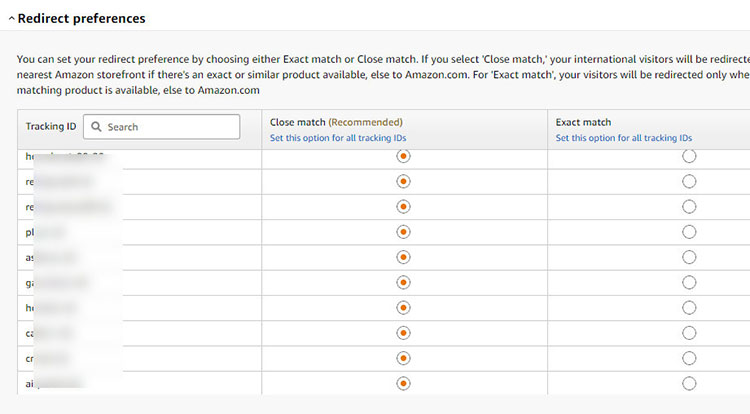Click the Tracking ID column label
This screenshot has height=414, width=750.
click(51, 127)
